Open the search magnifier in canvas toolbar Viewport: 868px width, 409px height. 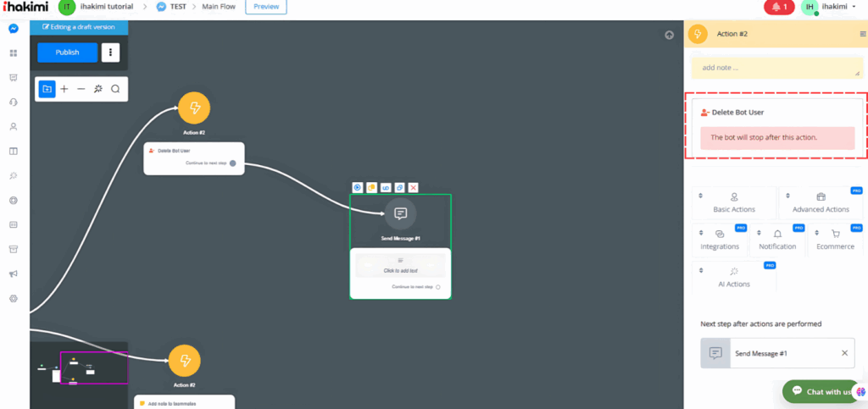click(115, 89)
